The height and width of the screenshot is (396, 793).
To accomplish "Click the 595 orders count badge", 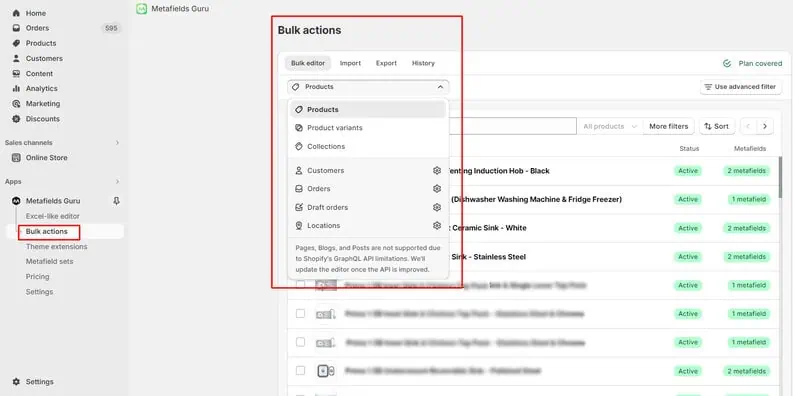I will 111,28.
